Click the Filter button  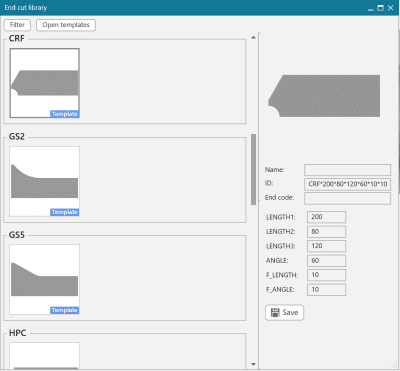click(17, 25)
